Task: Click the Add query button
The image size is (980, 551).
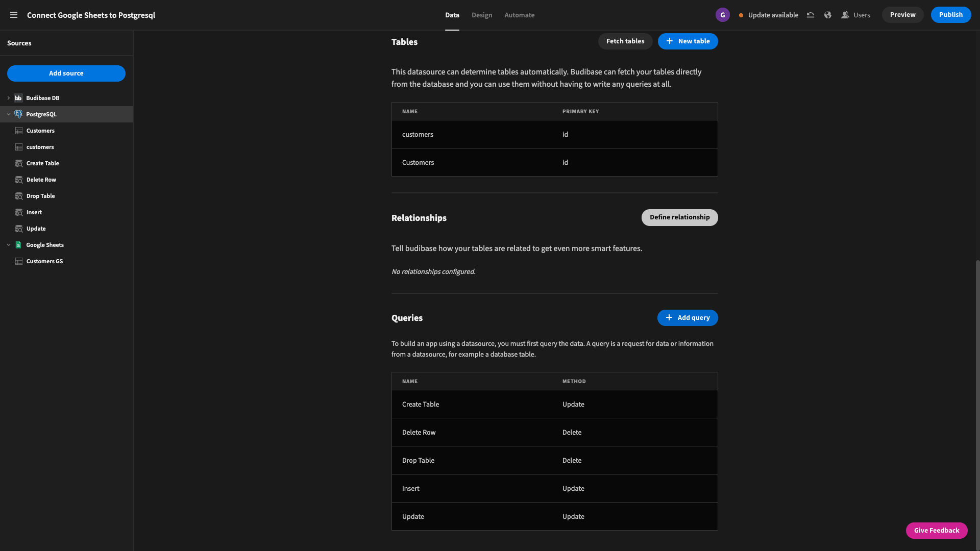Action: (687, 318)
